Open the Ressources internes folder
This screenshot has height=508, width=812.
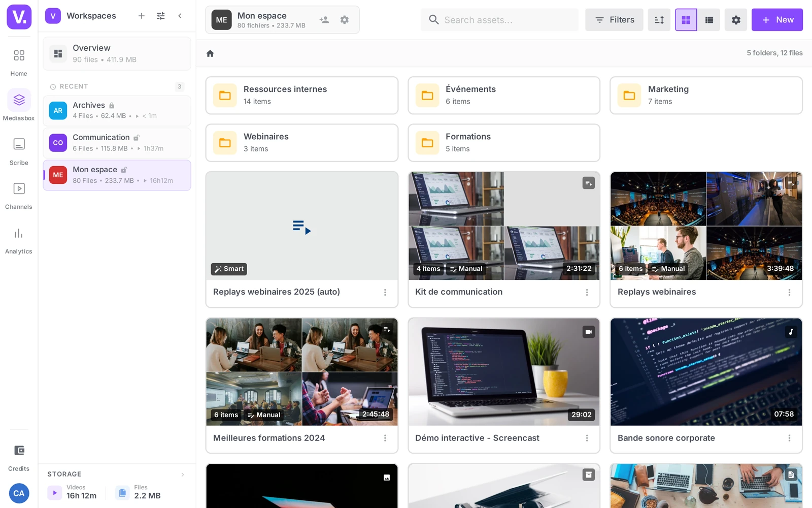point(302,96)
